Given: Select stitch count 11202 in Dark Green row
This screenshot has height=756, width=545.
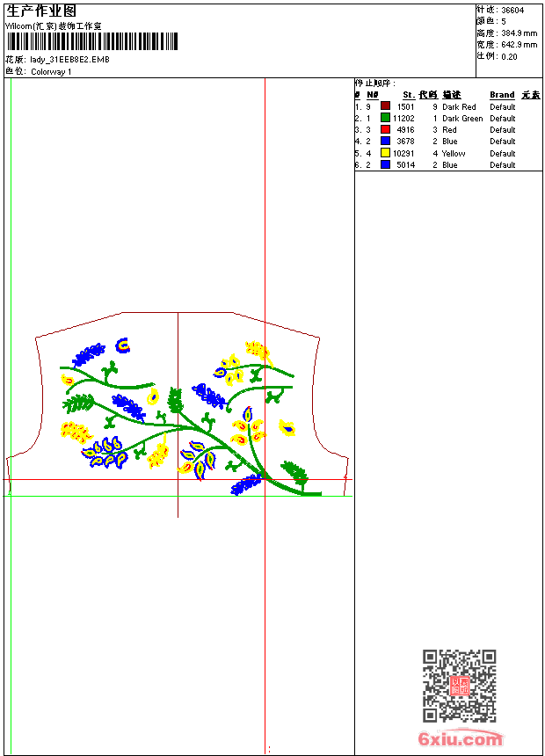Looking at the screenshot, I should (403, 118).
